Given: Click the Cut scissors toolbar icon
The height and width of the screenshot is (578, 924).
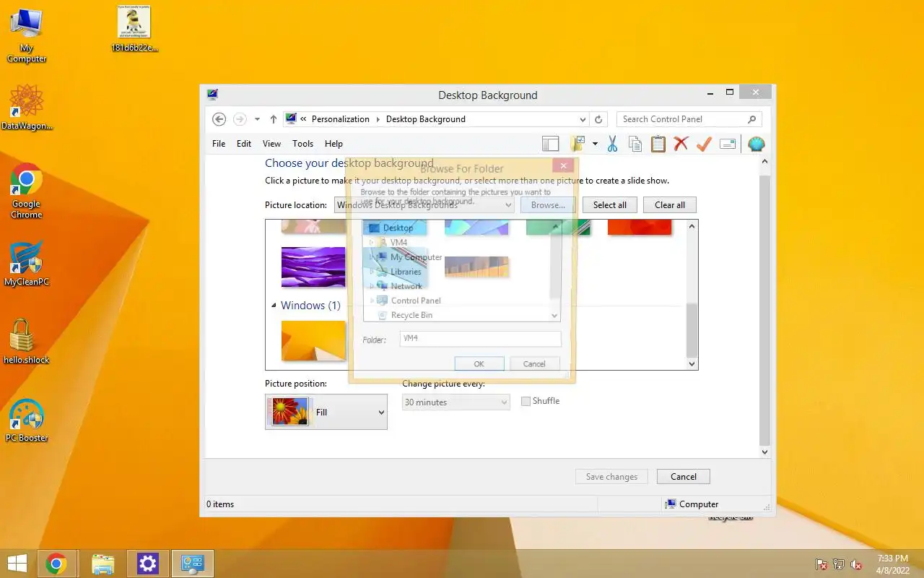Looking at the screenshot, I should [x=612, y=144].
